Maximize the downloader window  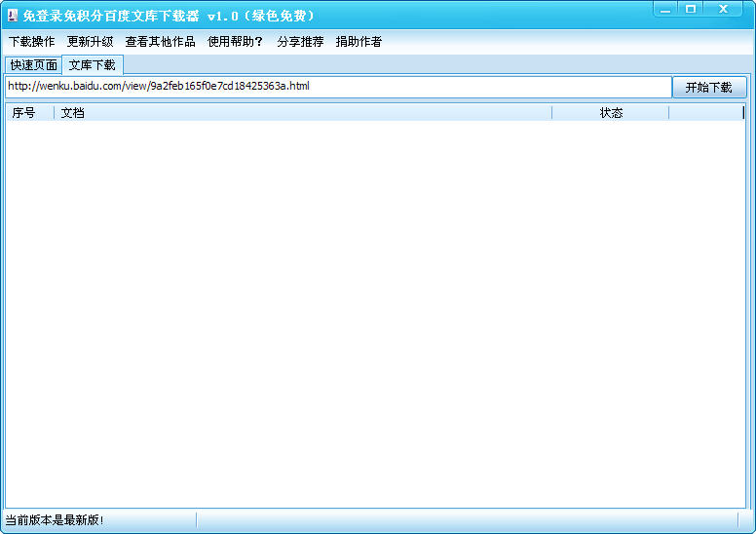pos(691,9)
